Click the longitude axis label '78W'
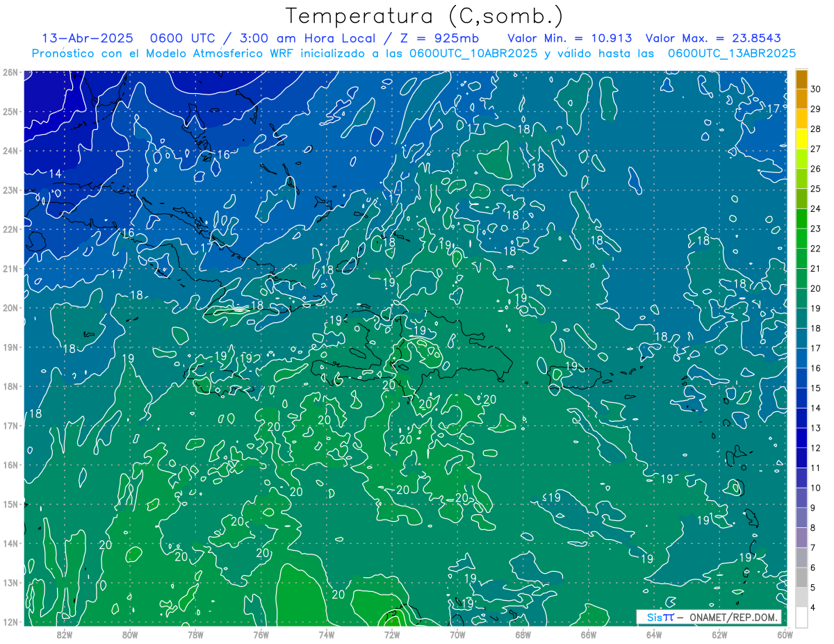Image resolution: width=834 pixels, height=644 pixels. (195, 634)
